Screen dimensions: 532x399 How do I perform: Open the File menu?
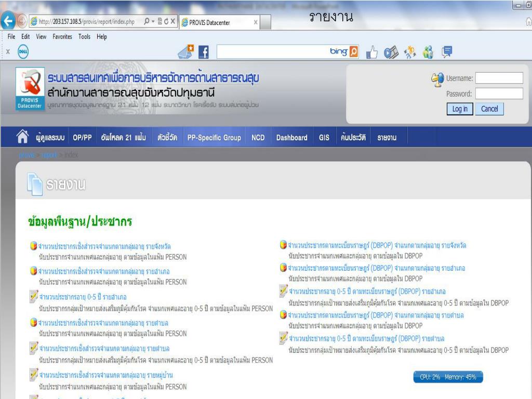coord(11,37)
